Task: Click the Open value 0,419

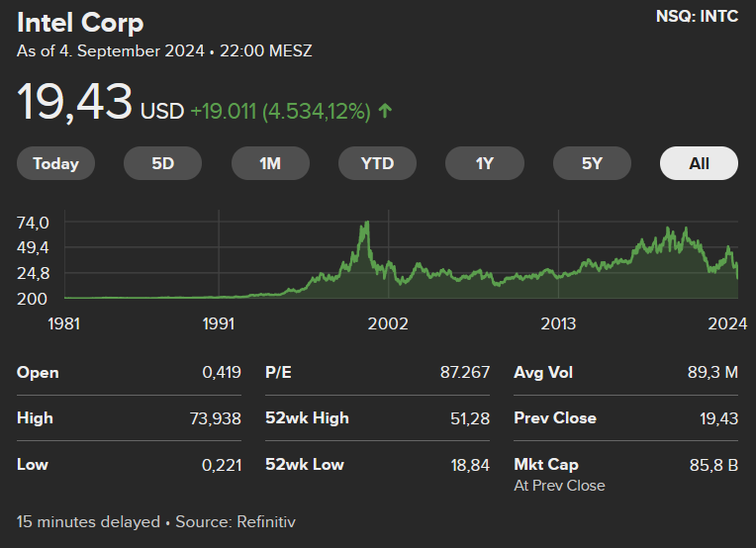Action: [222, 373]
